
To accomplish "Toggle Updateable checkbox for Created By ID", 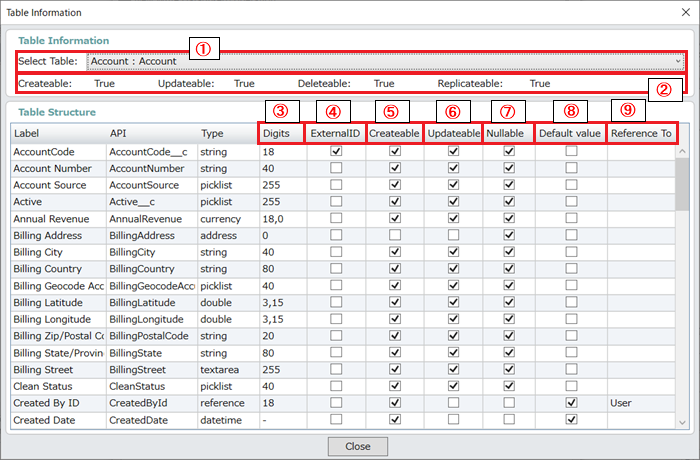I will 453,403.
